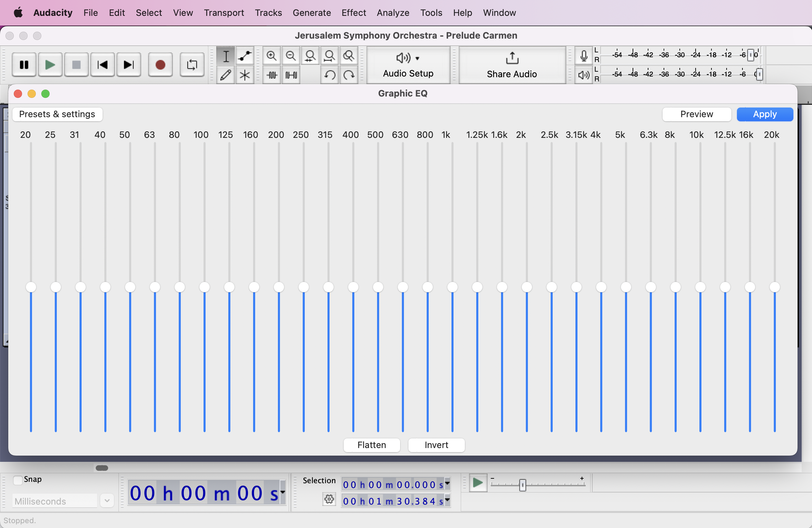The image size is (812, 528).
Task: Click the Zoom Out magnifier
Action: (x=291, y=56)
